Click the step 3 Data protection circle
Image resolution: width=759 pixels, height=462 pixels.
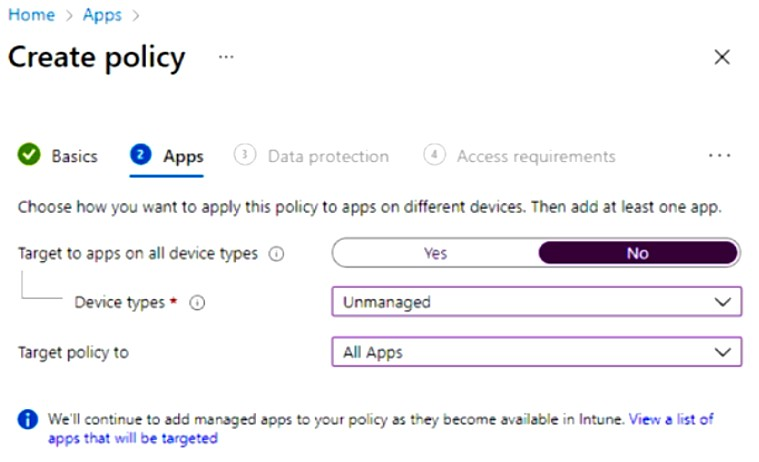tap(245, 155)
